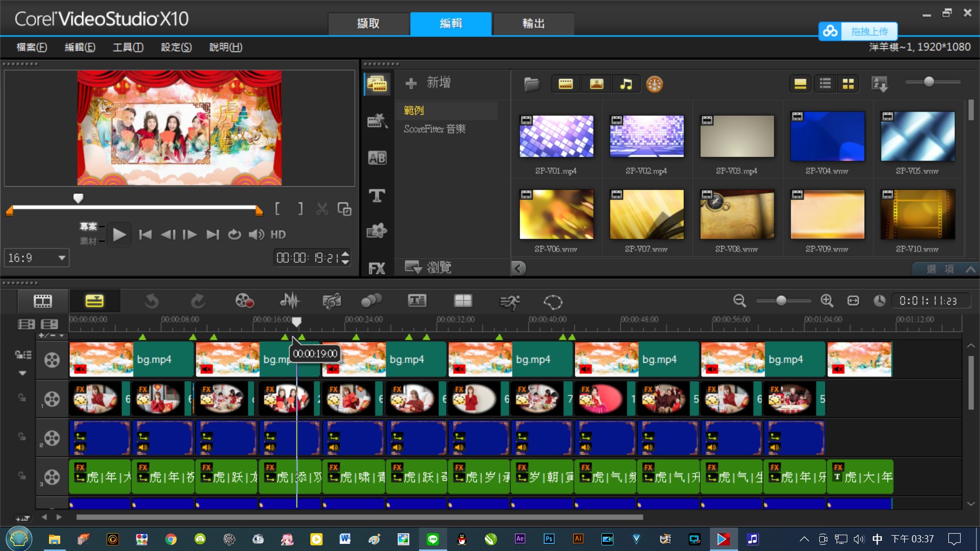Open the 編輯(E) Edit menu
This screenshot has width=980, height=551.
pos(80,47)
